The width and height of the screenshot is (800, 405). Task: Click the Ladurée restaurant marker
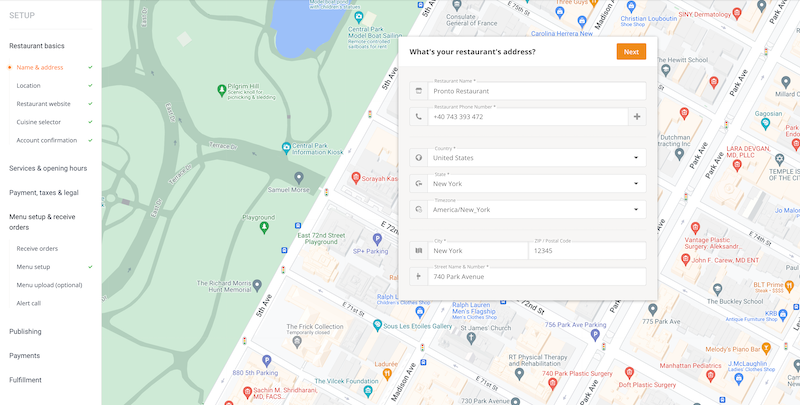(387, 374)
